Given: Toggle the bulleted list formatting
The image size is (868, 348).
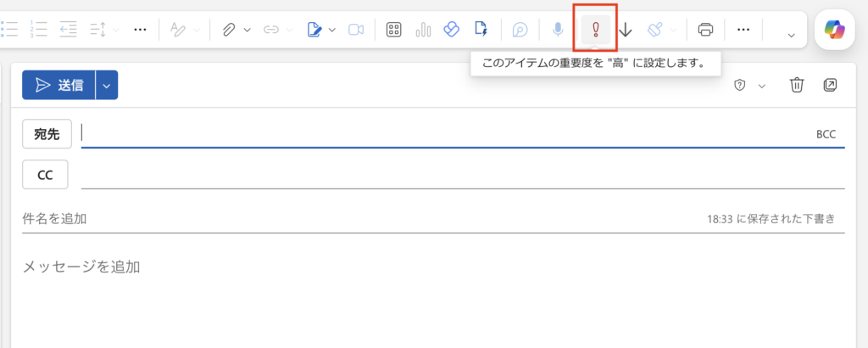Looking at the screenshot, I should [x=9, y=30].
